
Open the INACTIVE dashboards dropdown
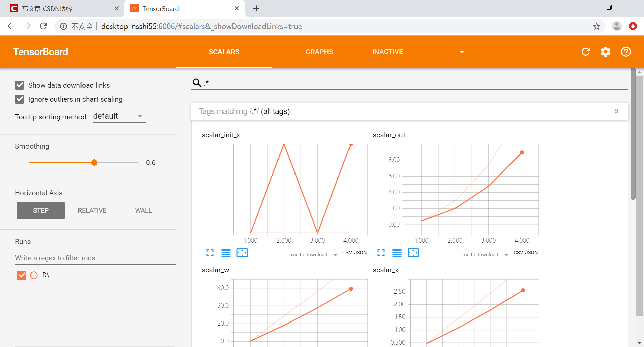[420, 52]
